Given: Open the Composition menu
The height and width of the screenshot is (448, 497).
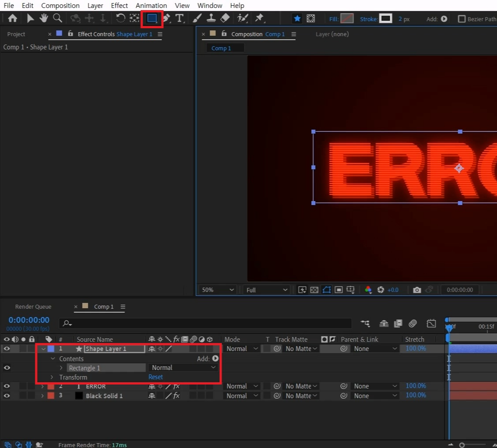Looking at the screenshot, I should pos(60,5).
